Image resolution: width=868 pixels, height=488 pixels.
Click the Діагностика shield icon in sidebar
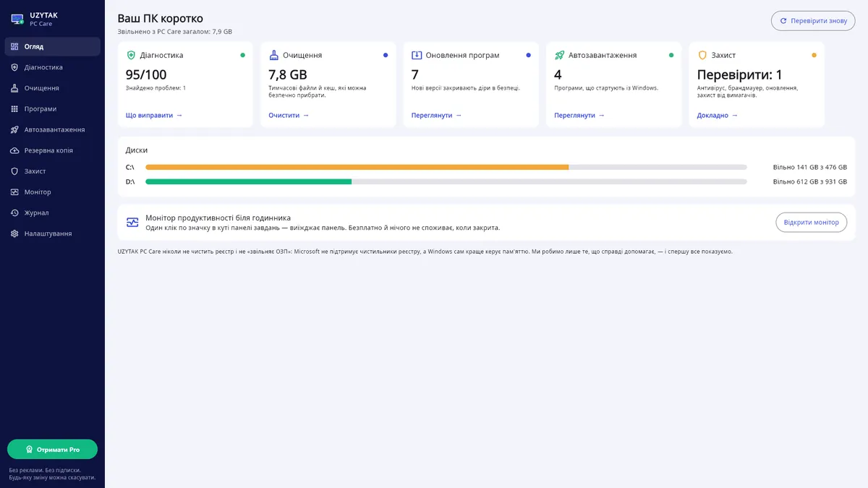[14, 67]
